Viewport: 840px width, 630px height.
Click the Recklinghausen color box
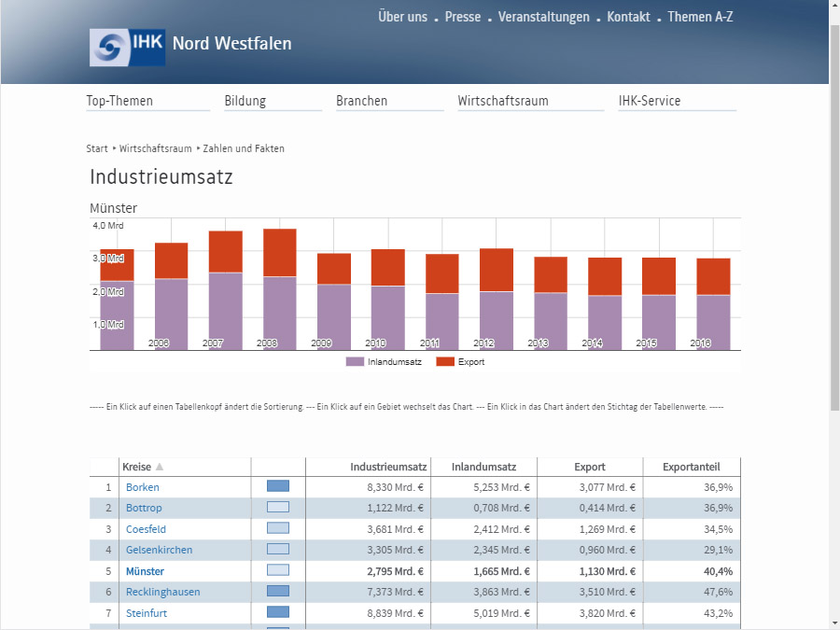pyautogui.click(x=278, y=591)
